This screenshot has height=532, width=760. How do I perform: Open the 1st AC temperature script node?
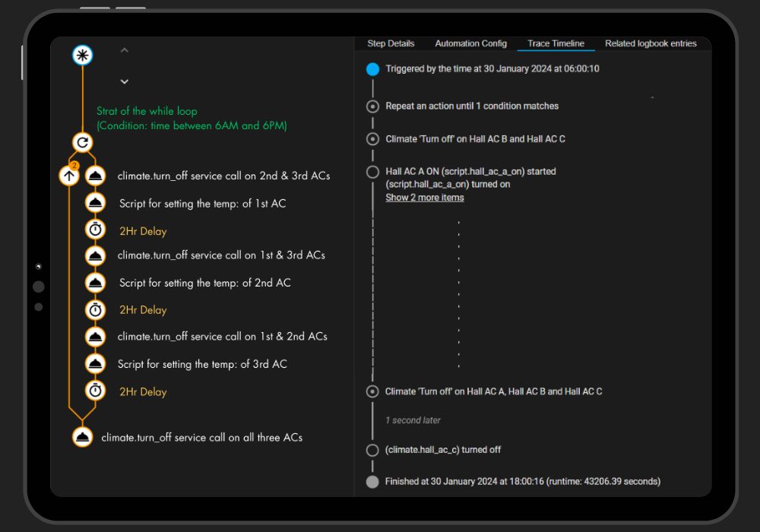[95, 203]
